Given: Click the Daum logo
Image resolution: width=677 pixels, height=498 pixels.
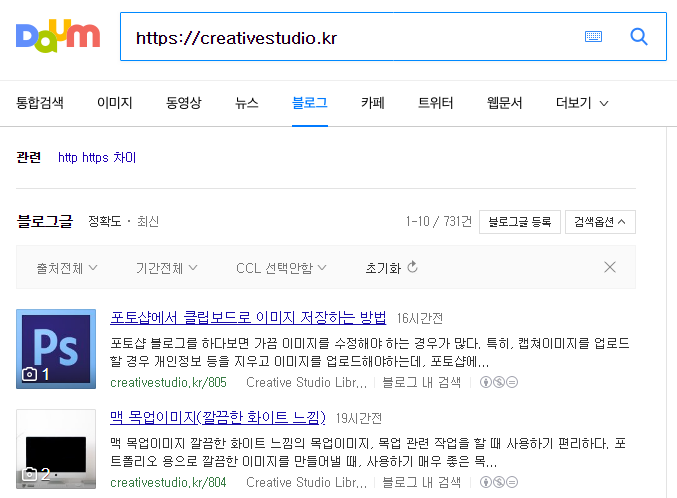Looking at the screenshot, I should coord(58,36).
